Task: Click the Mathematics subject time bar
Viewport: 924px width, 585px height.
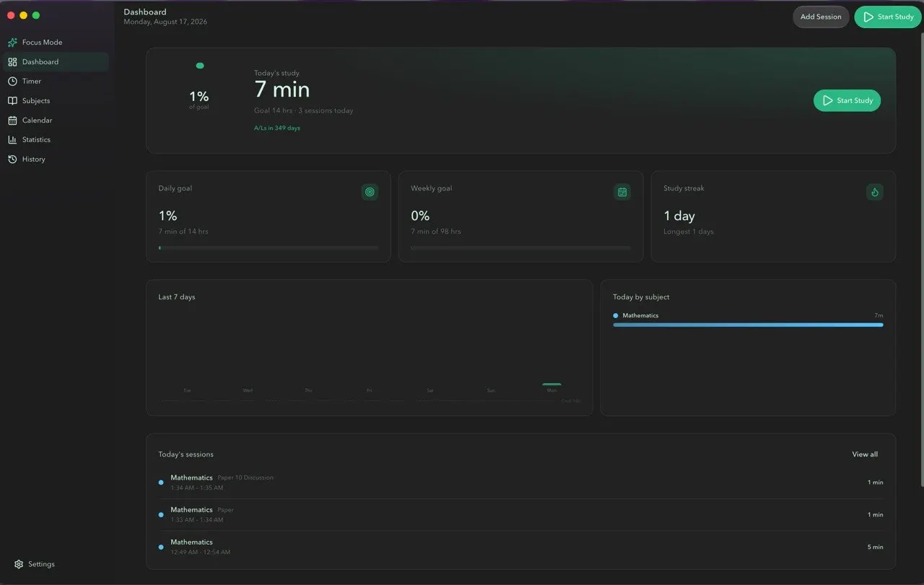Action: [748, 325]
